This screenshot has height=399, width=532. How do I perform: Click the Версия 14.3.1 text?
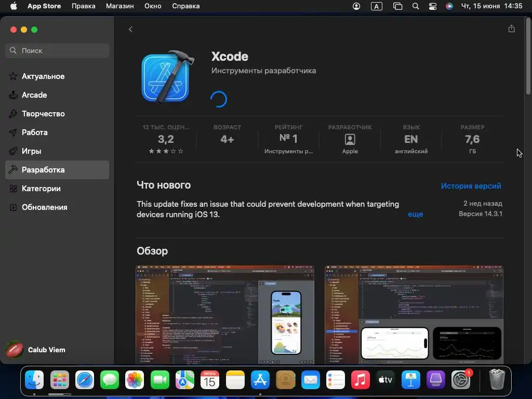pos(481,214)
